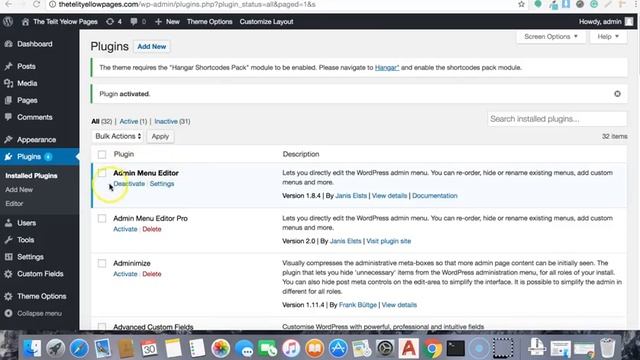This screenshot has width=640, height=360.
Task: Open Dashboard in the sidebar
Action: tap(35, 44)
